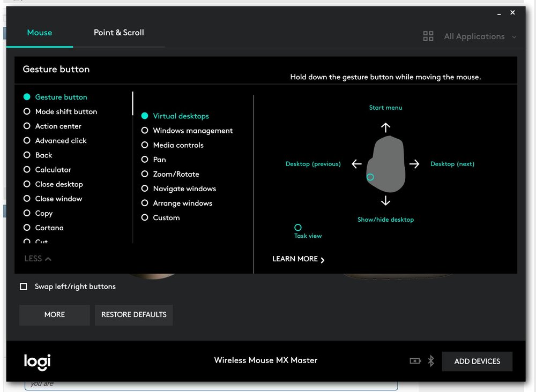Click the Bluetooth connection icon
The width and height of the screenshot is (536, 392).
pos(431,361)
